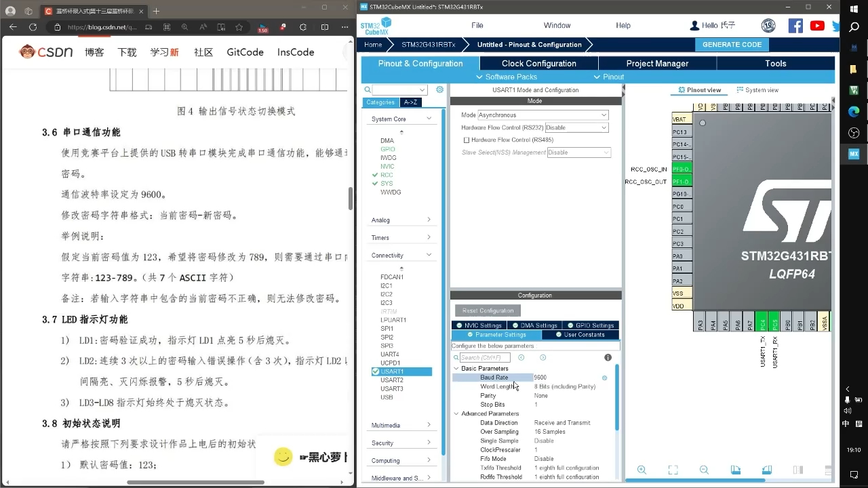Open the File menu in CubeMX

tap(477, 26)
